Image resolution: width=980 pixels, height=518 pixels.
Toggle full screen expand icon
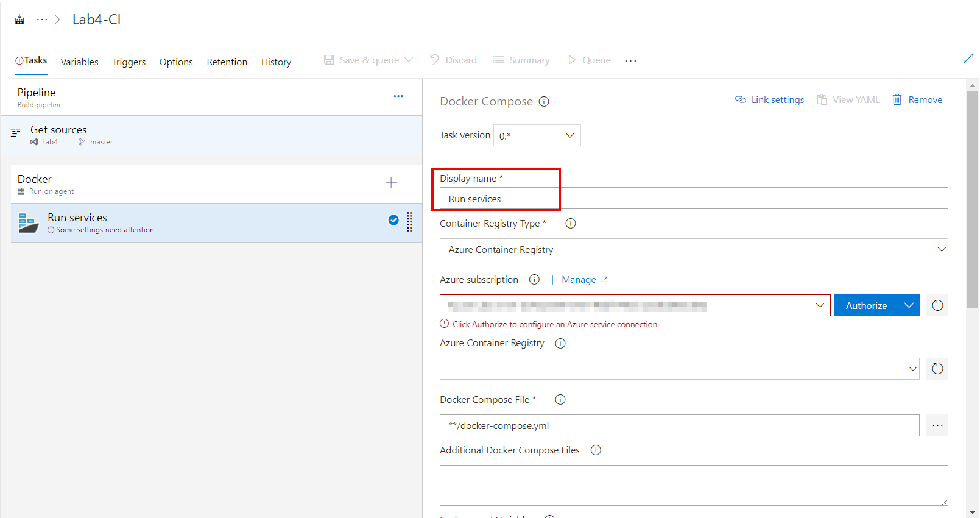[968, 59]
